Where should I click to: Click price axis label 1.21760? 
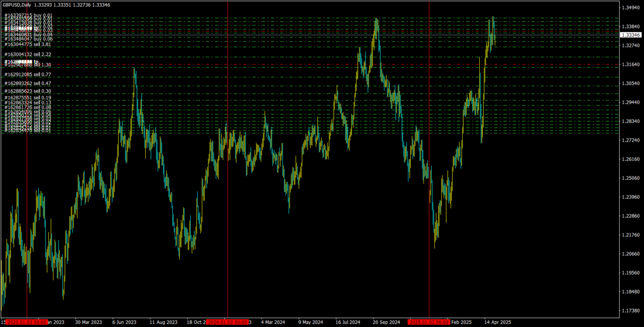(632, 235)
